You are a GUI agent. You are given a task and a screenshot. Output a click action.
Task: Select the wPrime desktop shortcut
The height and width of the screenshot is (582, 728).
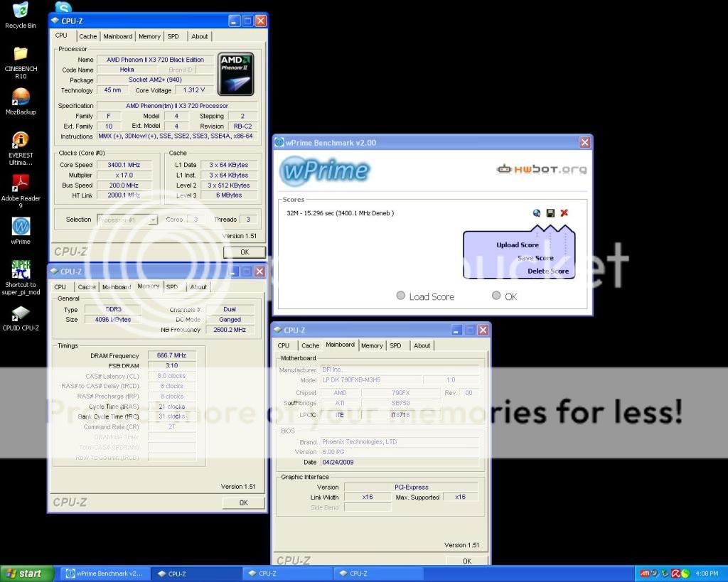[x=21, y=231]
